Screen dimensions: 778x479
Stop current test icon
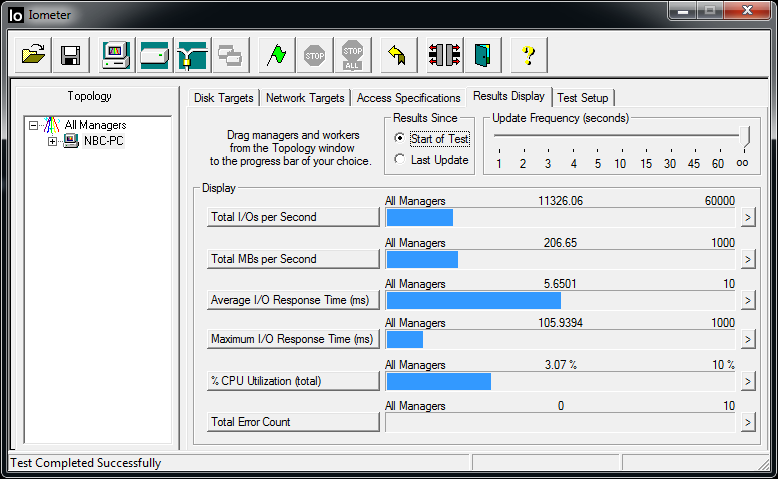click(315, 55)
